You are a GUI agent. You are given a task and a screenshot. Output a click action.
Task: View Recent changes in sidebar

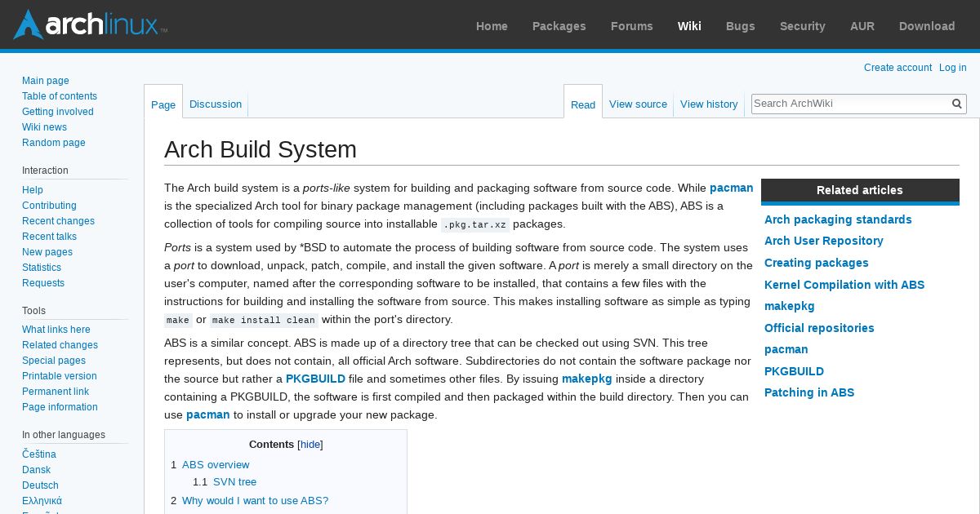pyautogui.click(x=58, y=221)
